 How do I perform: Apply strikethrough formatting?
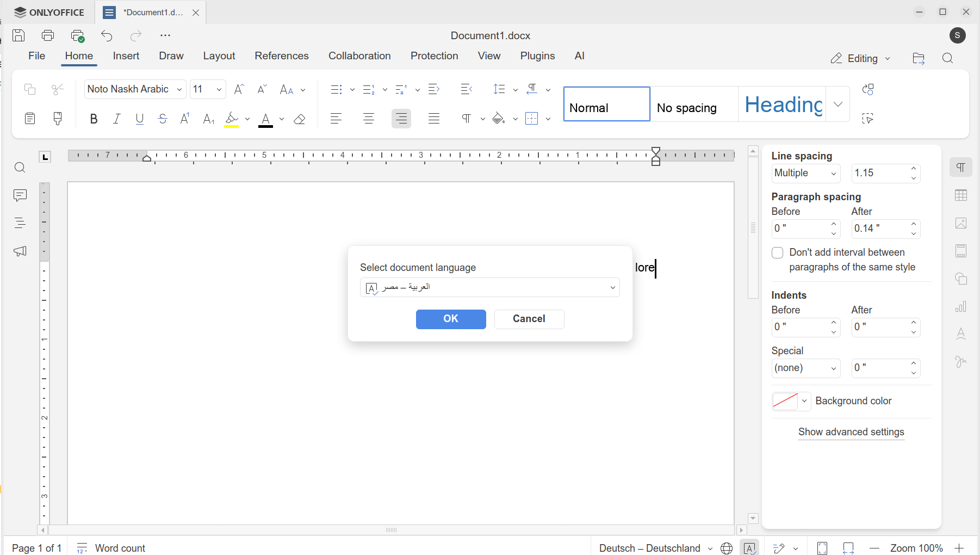tap(162, 119)
